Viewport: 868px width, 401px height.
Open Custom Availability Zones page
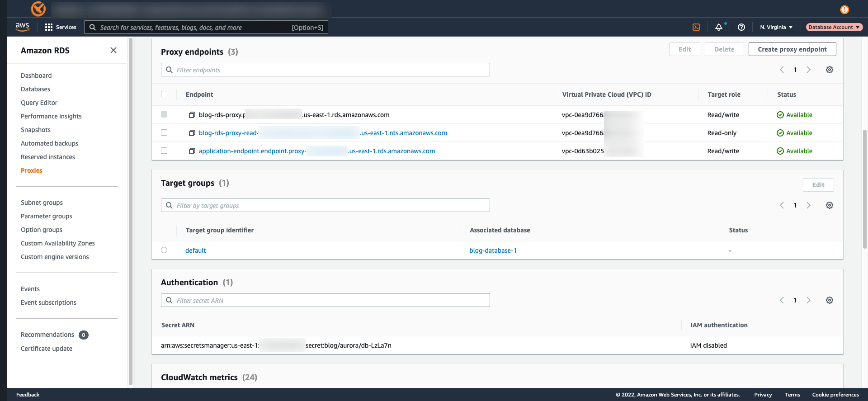click(58, 243)
